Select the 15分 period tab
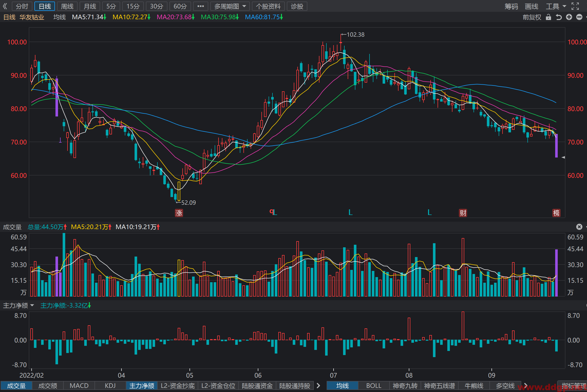This screenshot has height=392, width=587. click(133, 6)
